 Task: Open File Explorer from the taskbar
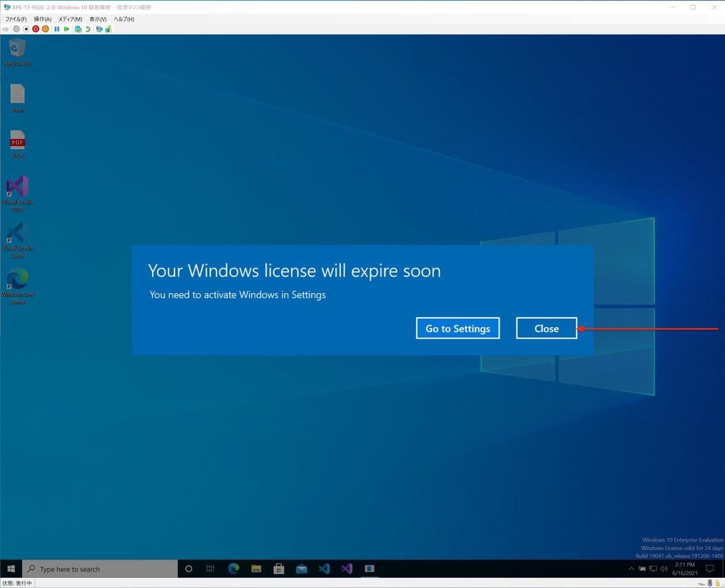click(x=256, y=569)
